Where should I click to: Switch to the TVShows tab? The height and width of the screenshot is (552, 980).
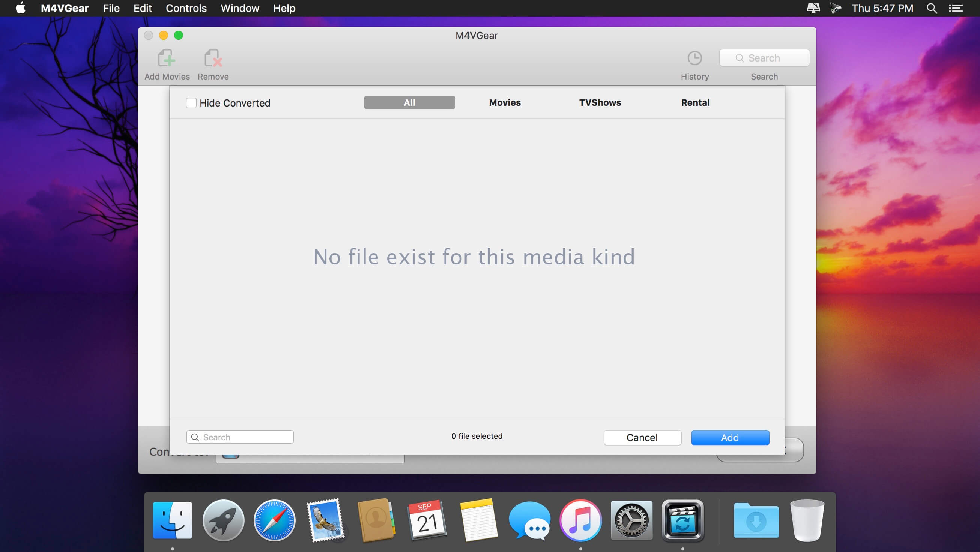coord(600,102)
